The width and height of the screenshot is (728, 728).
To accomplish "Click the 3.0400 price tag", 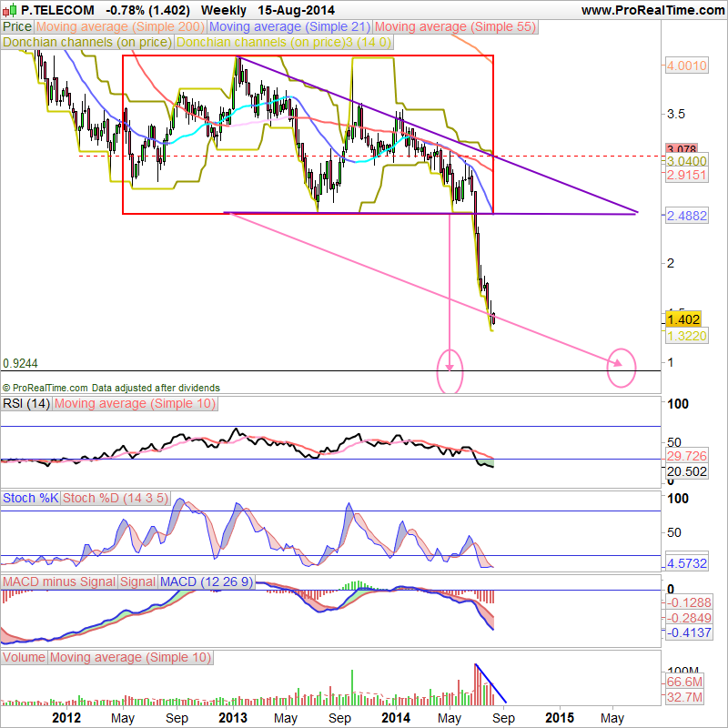I will [687, 161].
